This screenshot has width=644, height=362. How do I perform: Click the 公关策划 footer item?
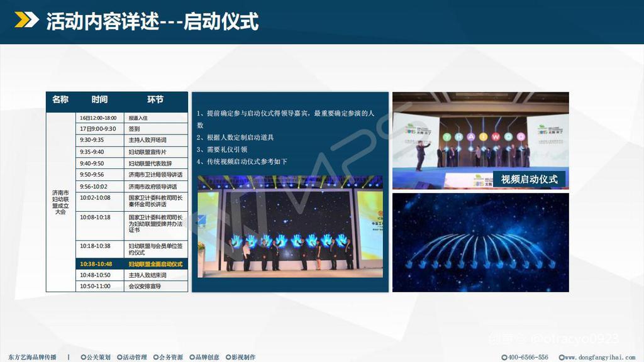click(x=96, y=357)
